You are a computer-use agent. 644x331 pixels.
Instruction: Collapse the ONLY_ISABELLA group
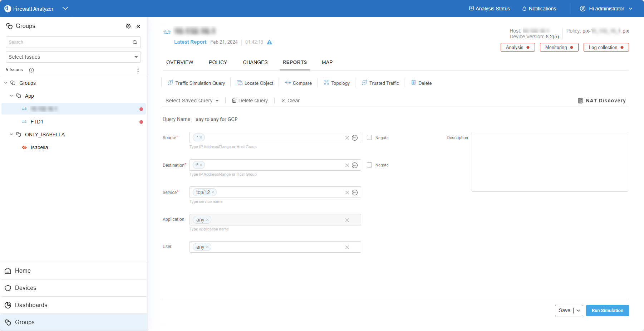tap(11, 135)
